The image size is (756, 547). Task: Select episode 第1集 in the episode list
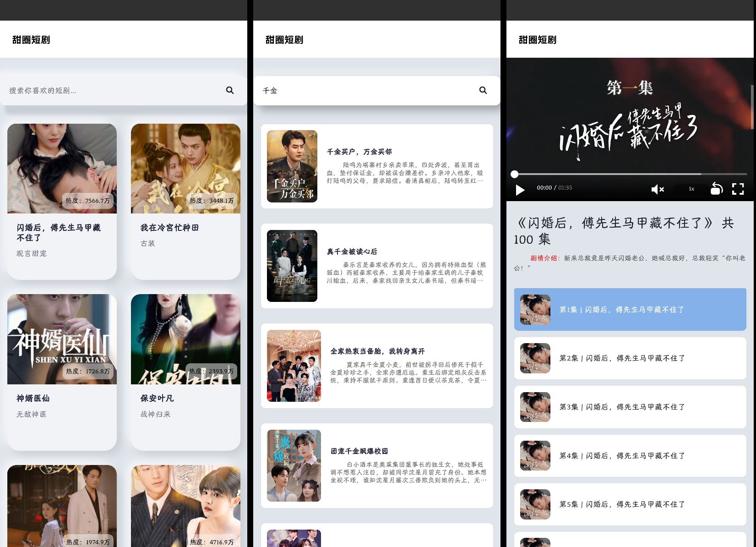tap(630, 310)
